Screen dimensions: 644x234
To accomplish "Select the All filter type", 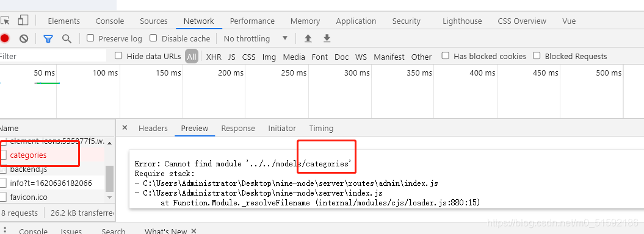I will pos(192,57).
